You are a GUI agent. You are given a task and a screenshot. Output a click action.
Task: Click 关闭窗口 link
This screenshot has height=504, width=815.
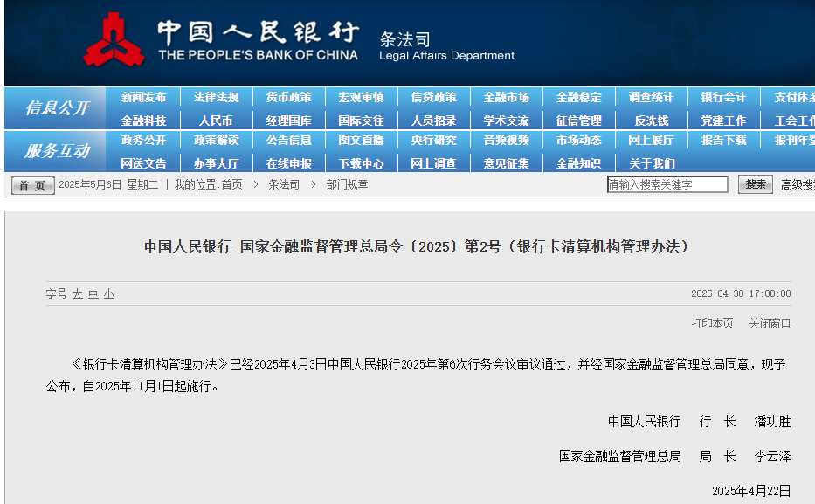(770, 323)
